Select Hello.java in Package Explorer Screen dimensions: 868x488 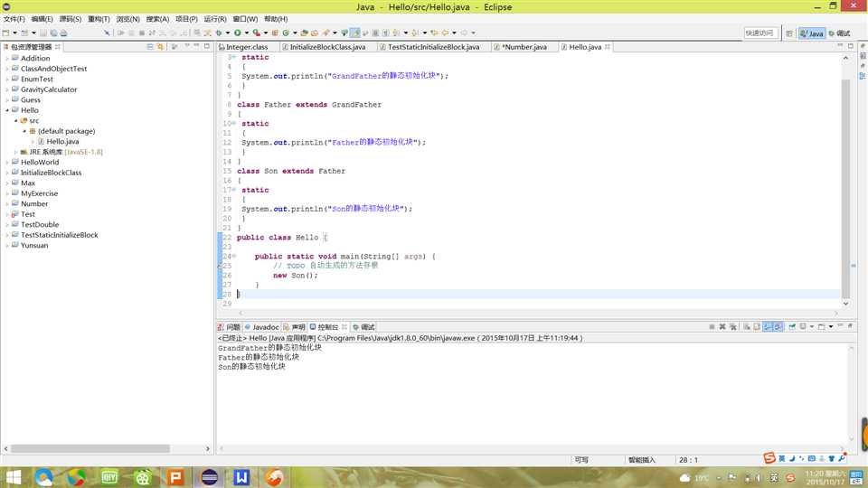(x=62, y=142)
